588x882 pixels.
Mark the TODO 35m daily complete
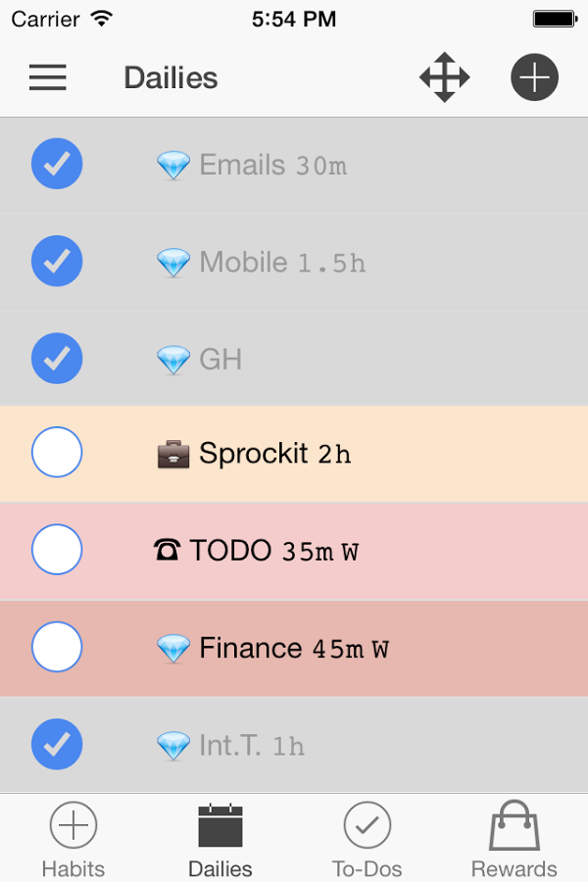point(57,549)
